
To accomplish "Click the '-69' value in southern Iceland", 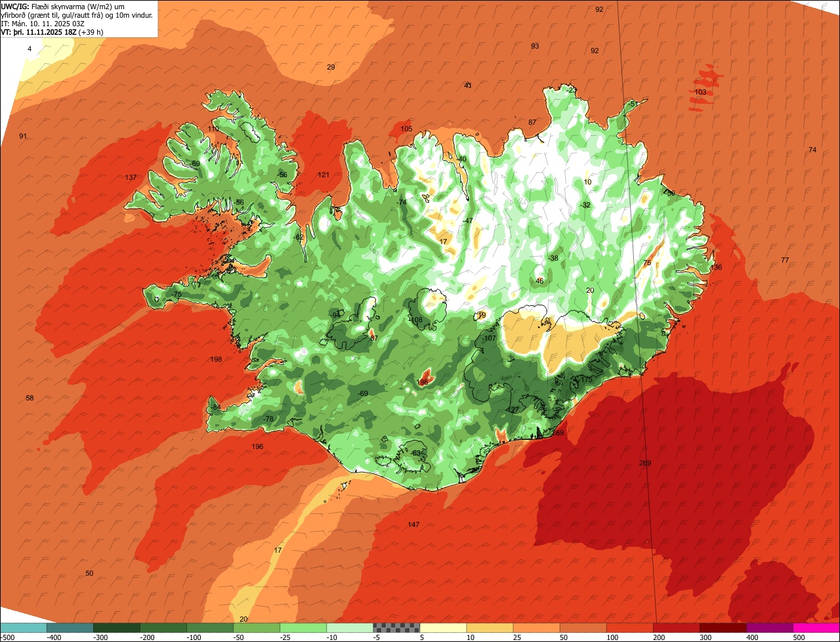I will 363,393.
